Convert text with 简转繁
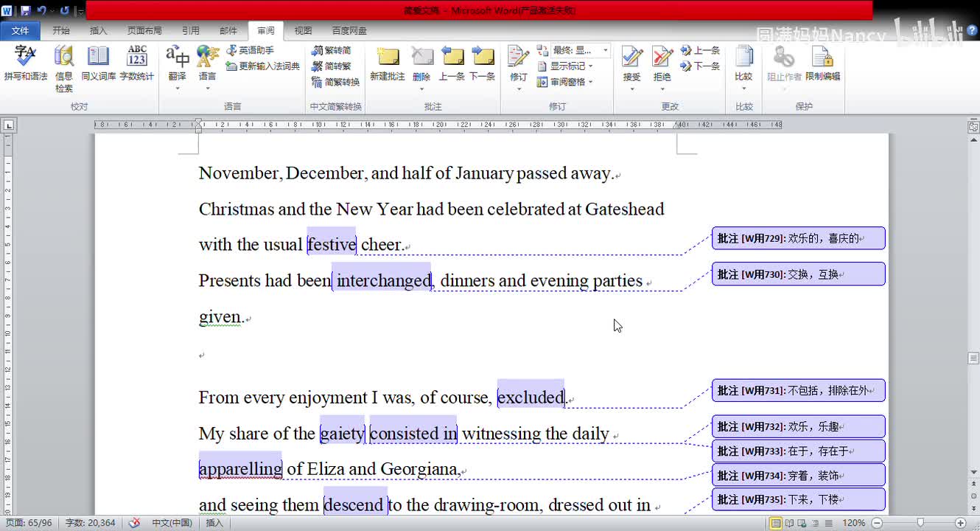 pyautogui.click(x=331, y=66)
